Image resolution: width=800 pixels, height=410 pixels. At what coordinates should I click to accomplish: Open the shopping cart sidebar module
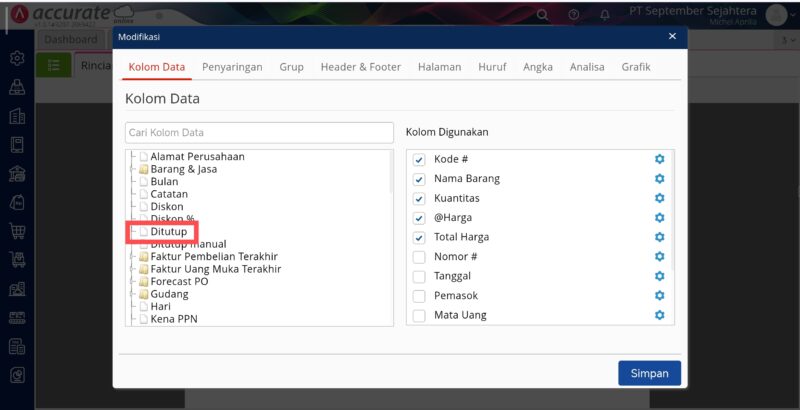16,231
